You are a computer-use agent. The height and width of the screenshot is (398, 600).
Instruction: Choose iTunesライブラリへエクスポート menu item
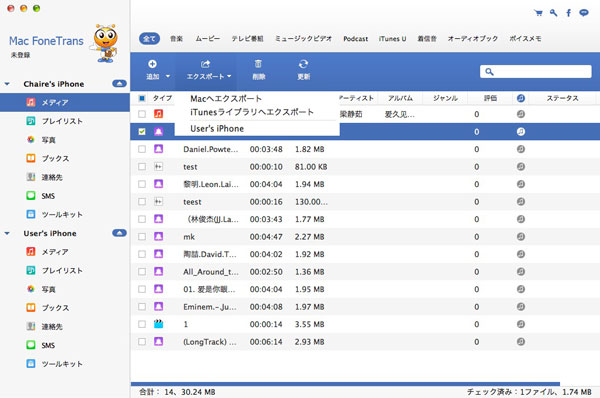252,112
